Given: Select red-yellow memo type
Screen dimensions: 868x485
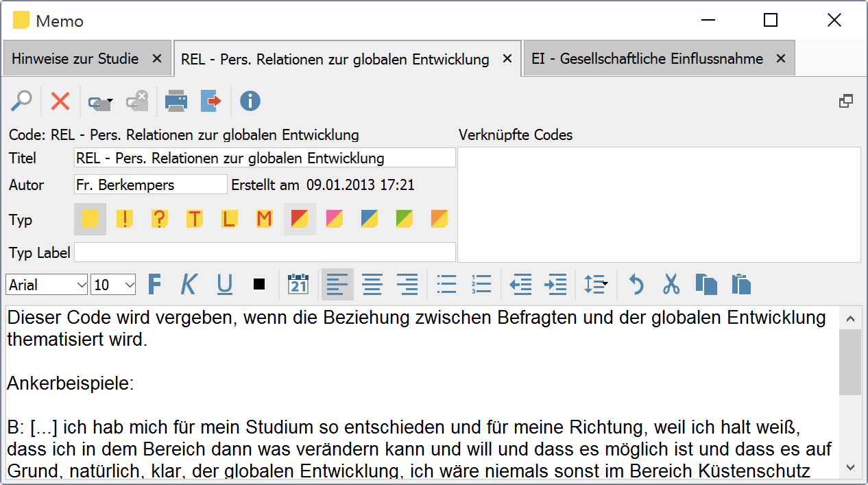Looking at the screenshot, I should [300, 219].
